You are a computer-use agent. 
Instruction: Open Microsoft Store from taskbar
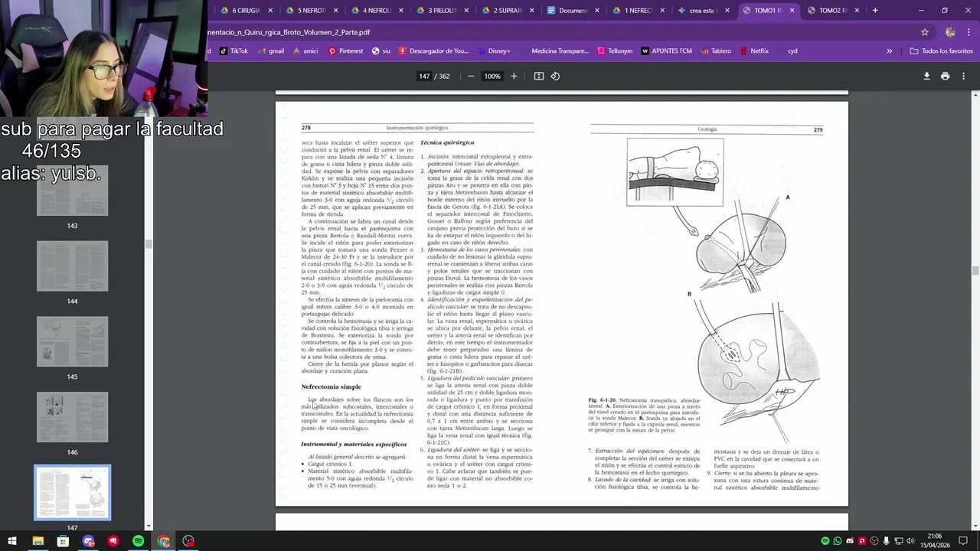pyautogui.click(x=63, y=541)
